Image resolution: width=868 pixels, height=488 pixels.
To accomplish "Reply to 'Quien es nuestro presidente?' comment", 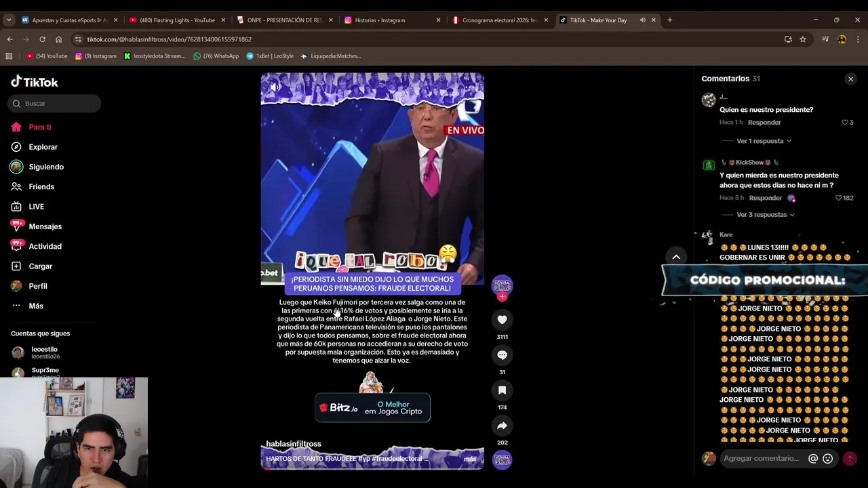I will point(764,123).
